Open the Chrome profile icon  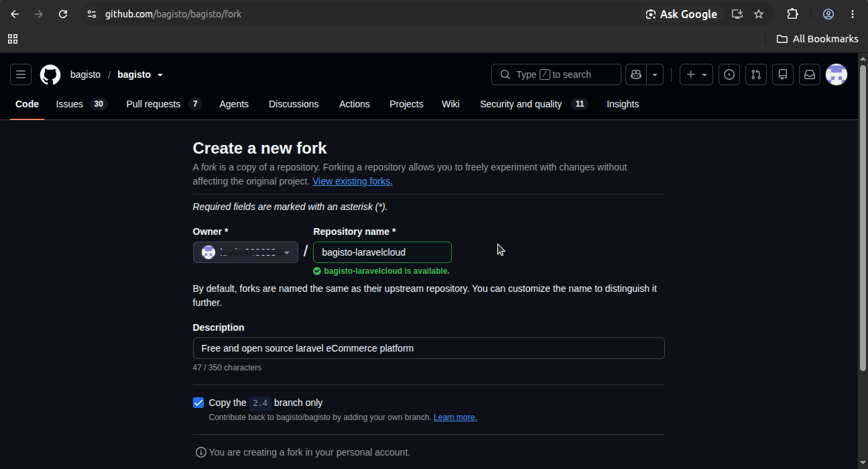(x=828, y=14)
